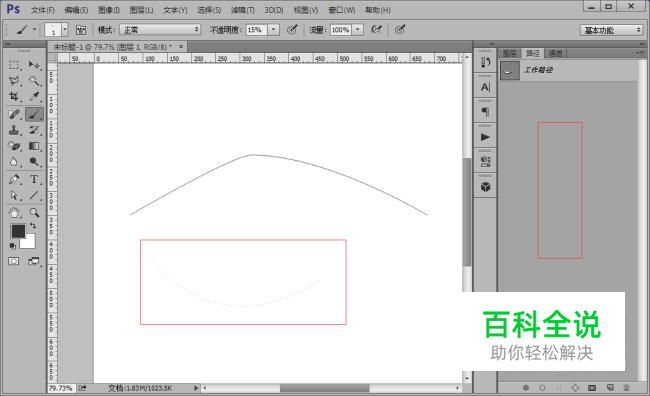Select the Zoom magnifier tool
Image resolution: width=650 pixels, height=396 pixels.
34,213
